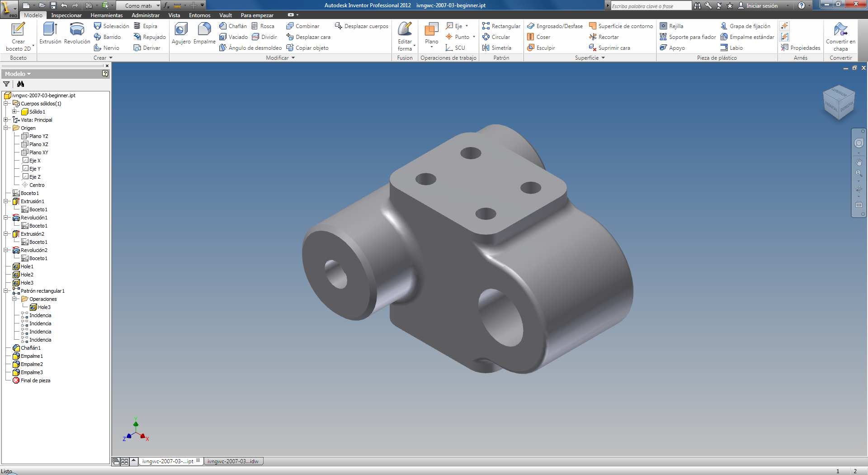868x475 pixels.
Task: Activate the Dividir split tool
Action: (x=264, y=37)
